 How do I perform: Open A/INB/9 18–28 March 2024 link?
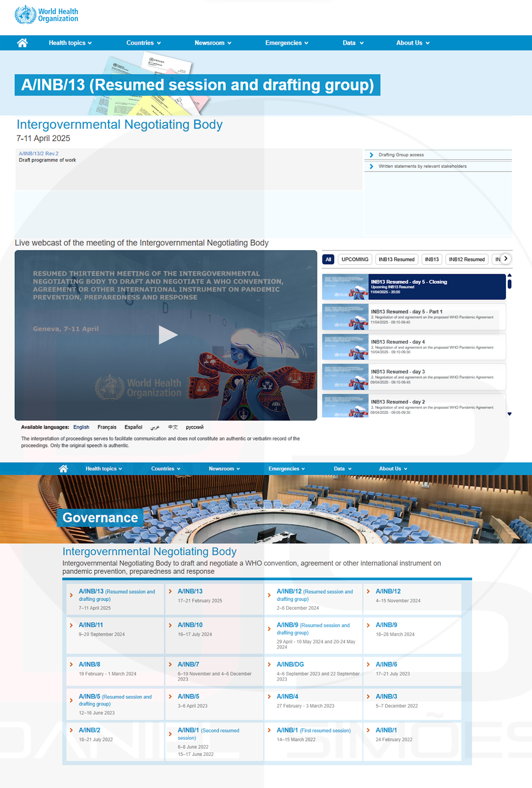tap(386, 624)
